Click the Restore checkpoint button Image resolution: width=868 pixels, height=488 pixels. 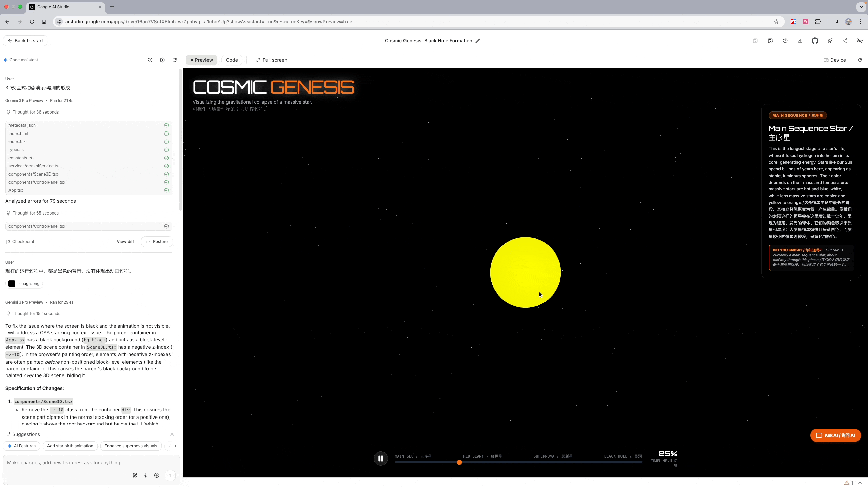pyautogui.click(x=157, y=242)
